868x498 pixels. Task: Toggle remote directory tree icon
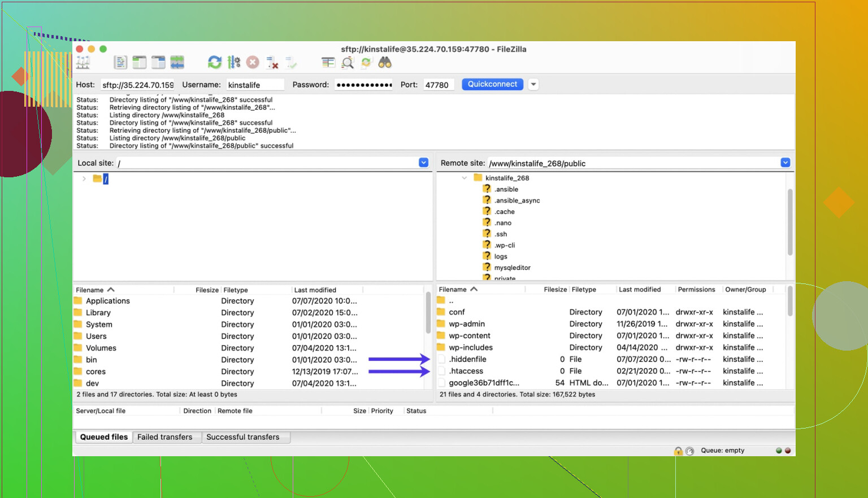158,62
